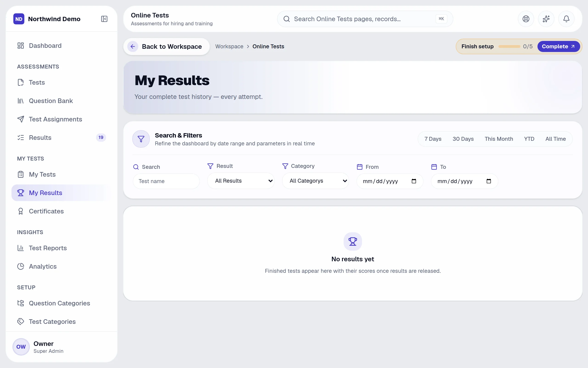Click the Back to Workspace button

coord(167,46)
